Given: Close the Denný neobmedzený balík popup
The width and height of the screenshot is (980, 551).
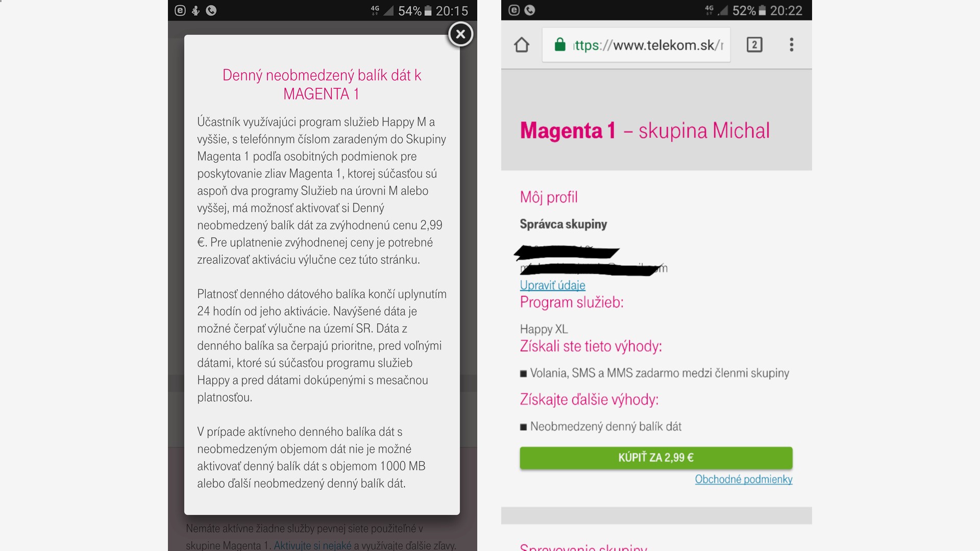Looking at the screenshot, I should click(460, 34).
